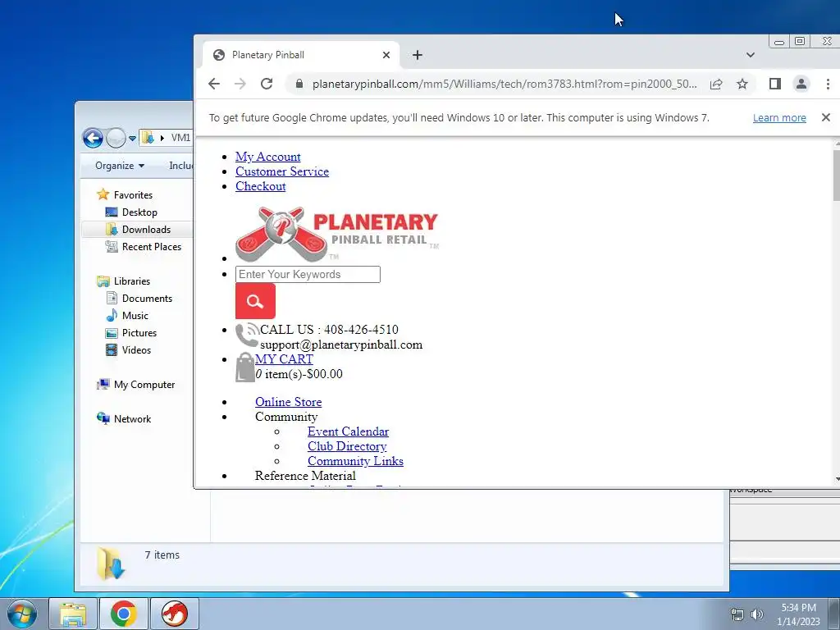This screenshot has width=840, height=630.
Task: Open Windows Explorer from the taskbar
Action: tap(73, 614)
